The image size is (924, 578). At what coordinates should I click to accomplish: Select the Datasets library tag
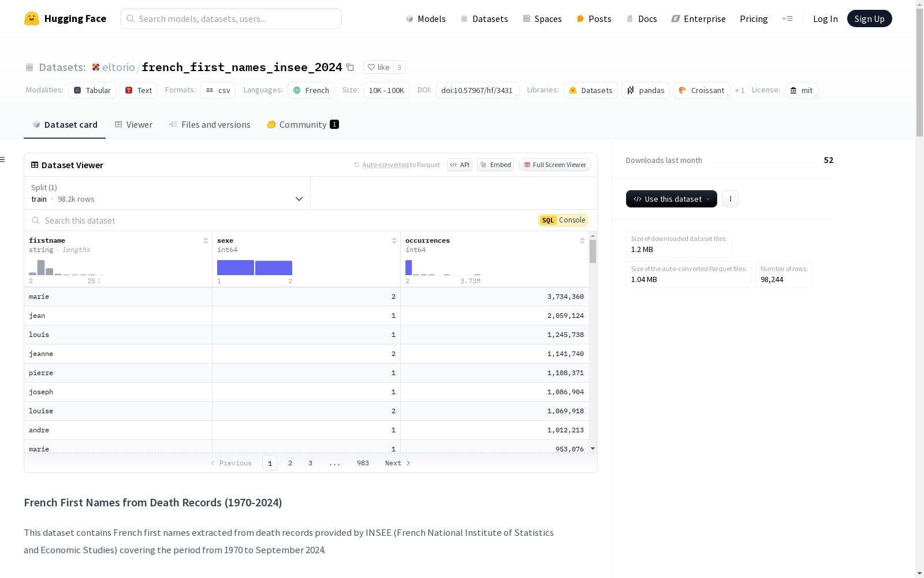[x=591, y=90]
